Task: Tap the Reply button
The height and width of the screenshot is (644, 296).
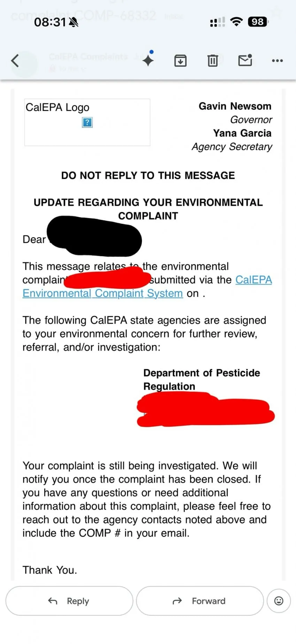Action: pyautogui.click(x=69, y=601)
